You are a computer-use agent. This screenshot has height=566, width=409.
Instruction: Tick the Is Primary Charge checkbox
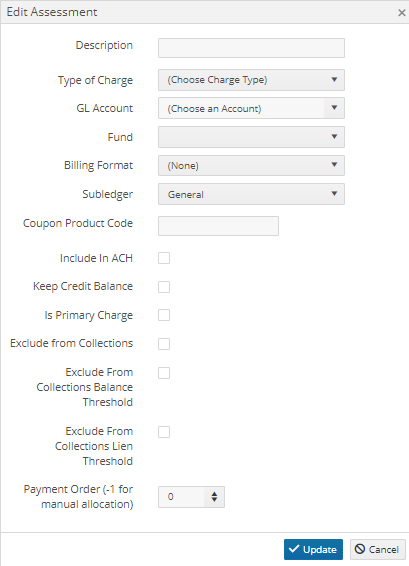[164, 315]
